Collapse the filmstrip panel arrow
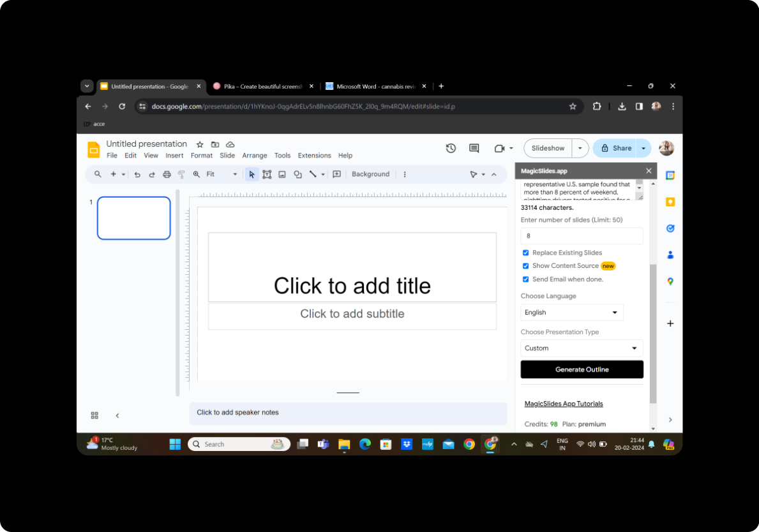This screenshot has width=759, height=532. (117, 415)
